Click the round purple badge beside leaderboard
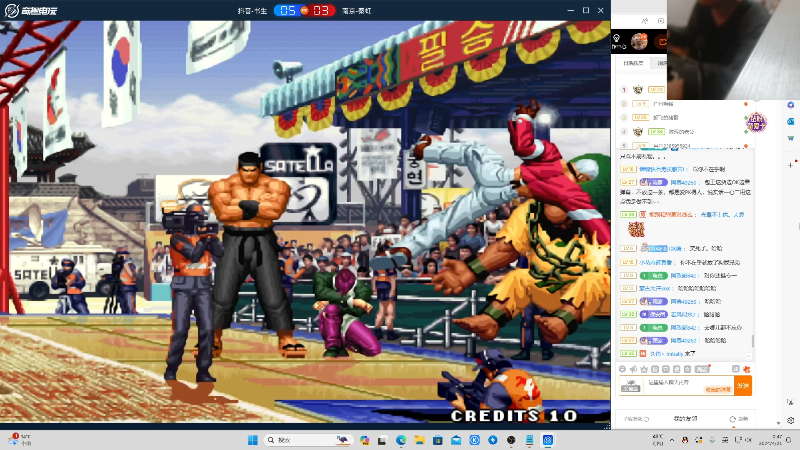The image size is (800, 450). click(757, 122)
